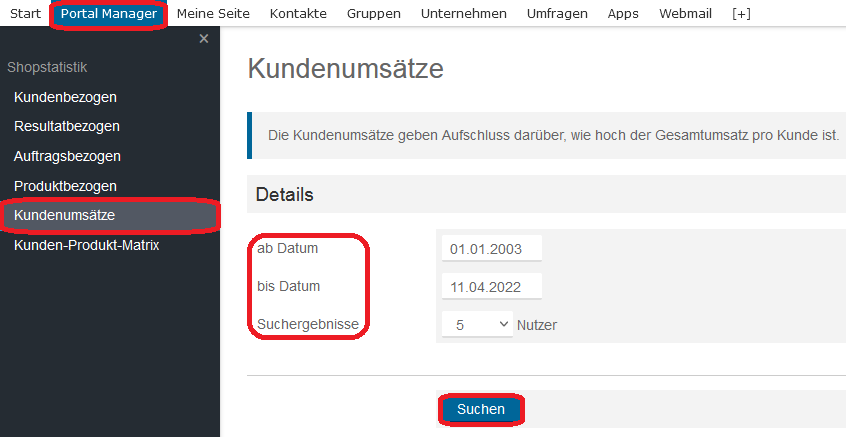Close the sidebar with the X icon

pyautogui.click(x=203, y=39)
